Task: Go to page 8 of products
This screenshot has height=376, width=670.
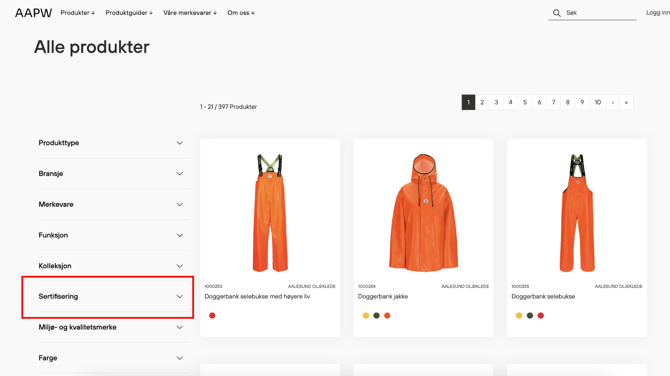Action: [x=567, y=102]
